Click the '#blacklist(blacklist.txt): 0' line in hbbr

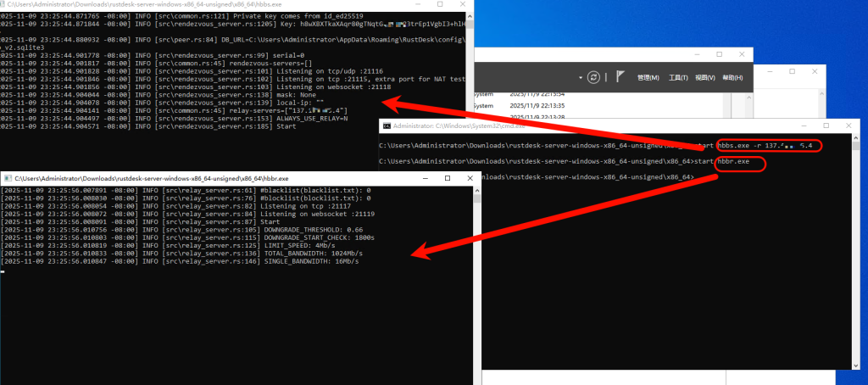186,190
